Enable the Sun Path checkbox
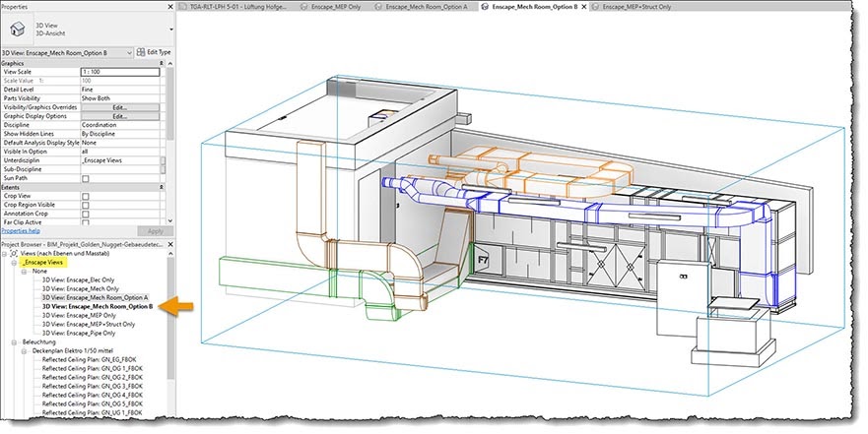 tap(86, 178)
